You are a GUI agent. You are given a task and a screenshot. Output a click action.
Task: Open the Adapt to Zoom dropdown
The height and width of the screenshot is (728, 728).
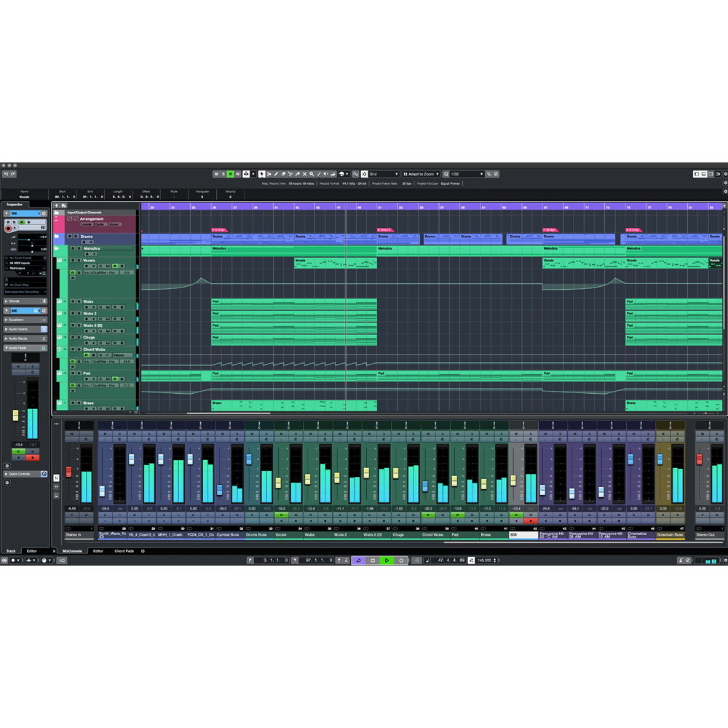point(421,174)
